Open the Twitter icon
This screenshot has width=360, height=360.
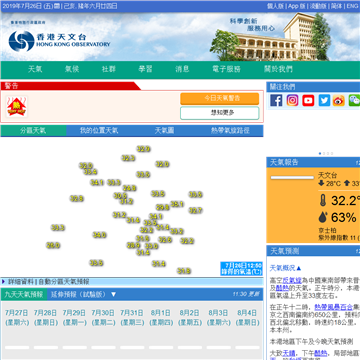pyautogui.click(x=324, y=100)
